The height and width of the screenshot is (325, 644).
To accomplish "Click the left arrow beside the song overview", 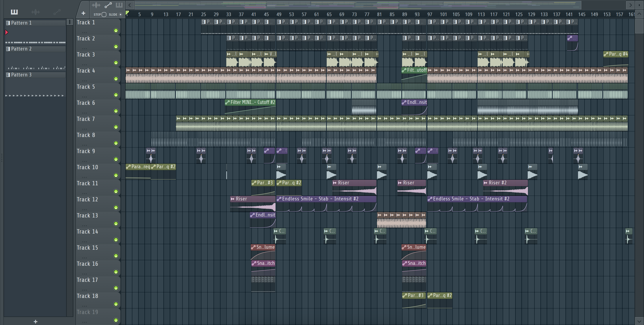I will click(x=129, y=5).
